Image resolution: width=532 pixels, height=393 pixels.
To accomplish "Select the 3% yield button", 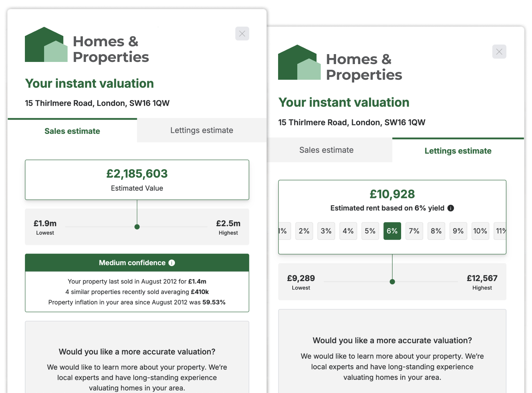I will coord(326,231).
